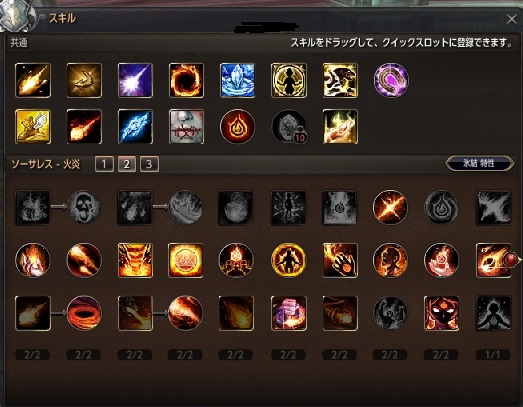The image size is (523, 407).
Task: Close the スキル window
Action: coord(511,19)
